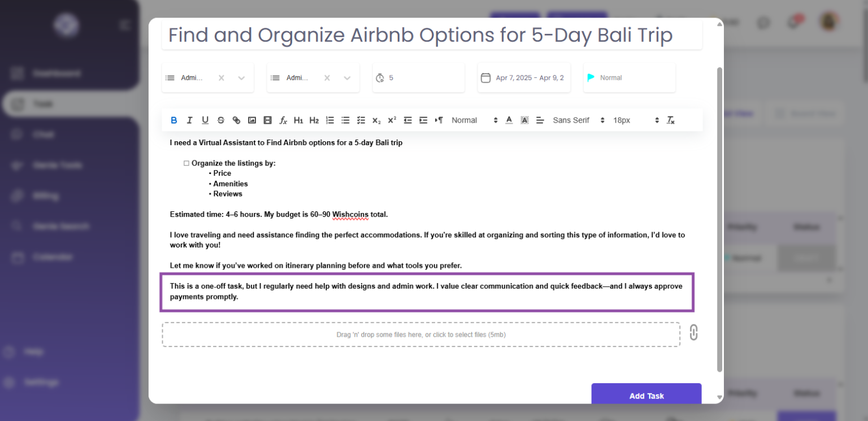Clear the second Admi... selection

327,78
